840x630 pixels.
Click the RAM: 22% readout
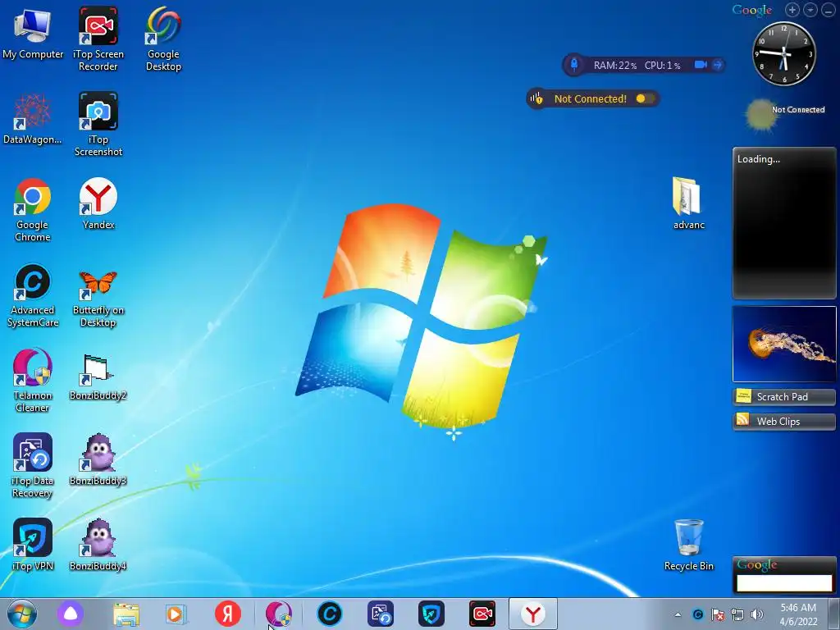tap(615, 66)
